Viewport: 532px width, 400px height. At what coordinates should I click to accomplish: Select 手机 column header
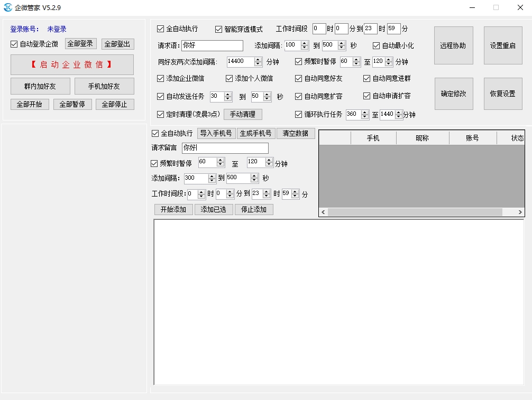373,138
